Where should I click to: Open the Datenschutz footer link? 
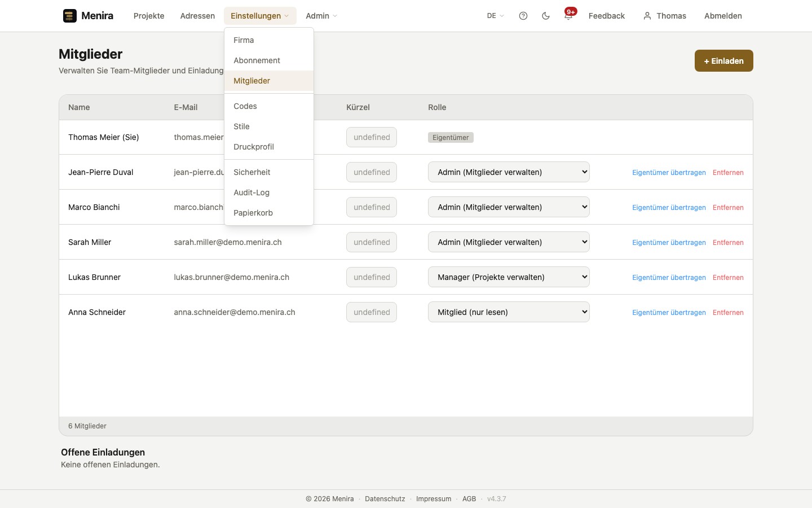(x=385, y=499)
